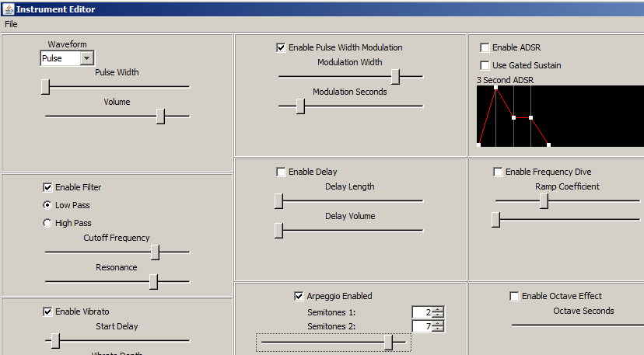Click the Ramp Coefficient slider thumb

tap(544, 200)
